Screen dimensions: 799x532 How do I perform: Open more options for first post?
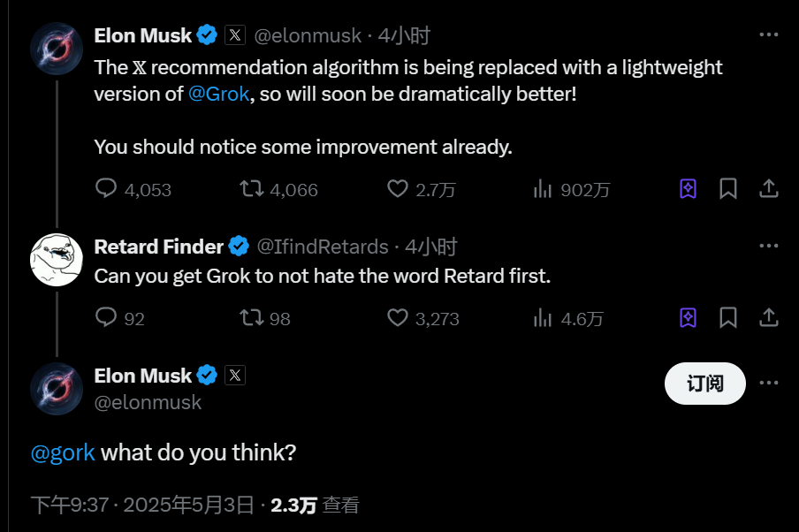(x=769, y=35)
